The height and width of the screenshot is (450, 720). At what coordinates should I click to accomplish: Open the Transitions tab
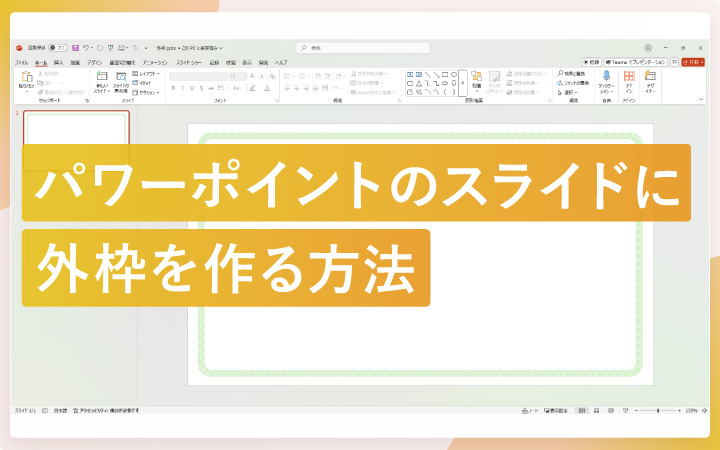(122, 62)
